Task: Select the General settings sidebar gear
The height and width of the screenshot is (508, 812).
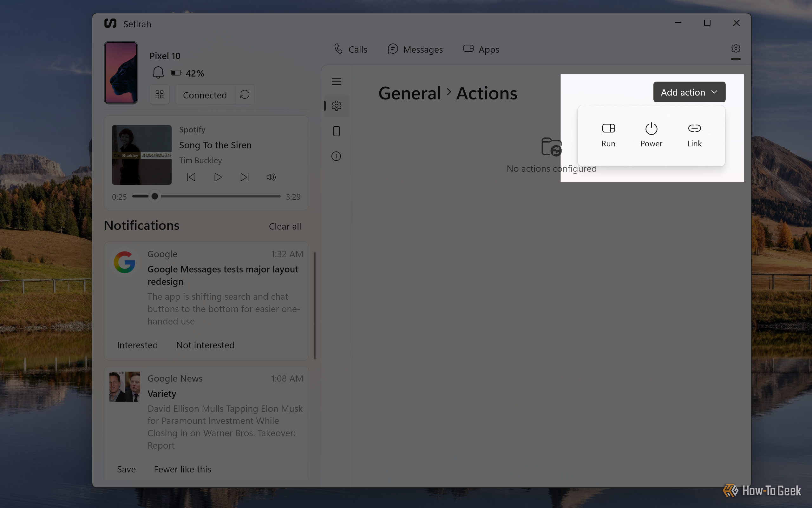Action: 336,106
